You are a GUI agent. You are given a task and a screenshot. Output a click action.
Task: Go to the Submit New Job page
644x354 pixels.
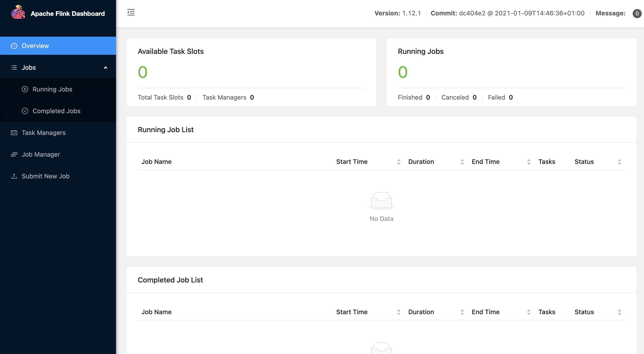(46, 176)
